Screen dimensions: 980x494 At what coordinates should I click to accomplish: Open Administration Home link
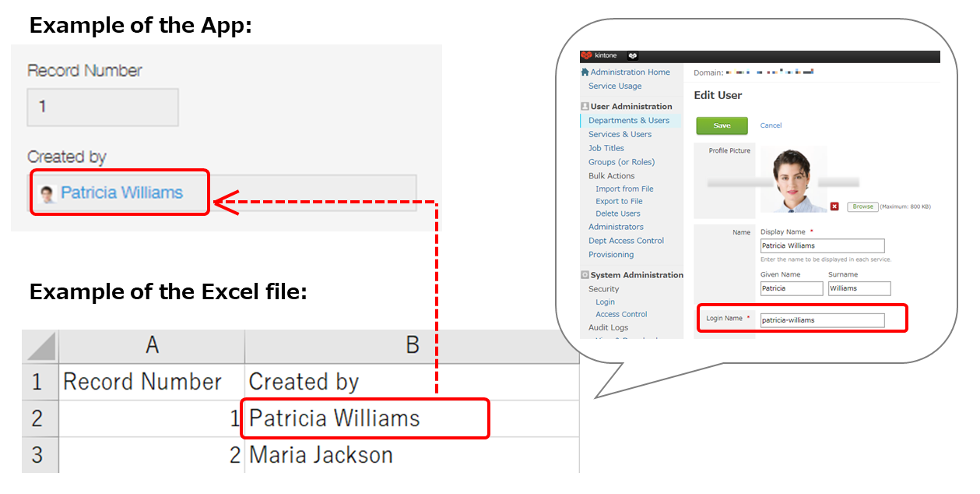(x=630, y=72)
